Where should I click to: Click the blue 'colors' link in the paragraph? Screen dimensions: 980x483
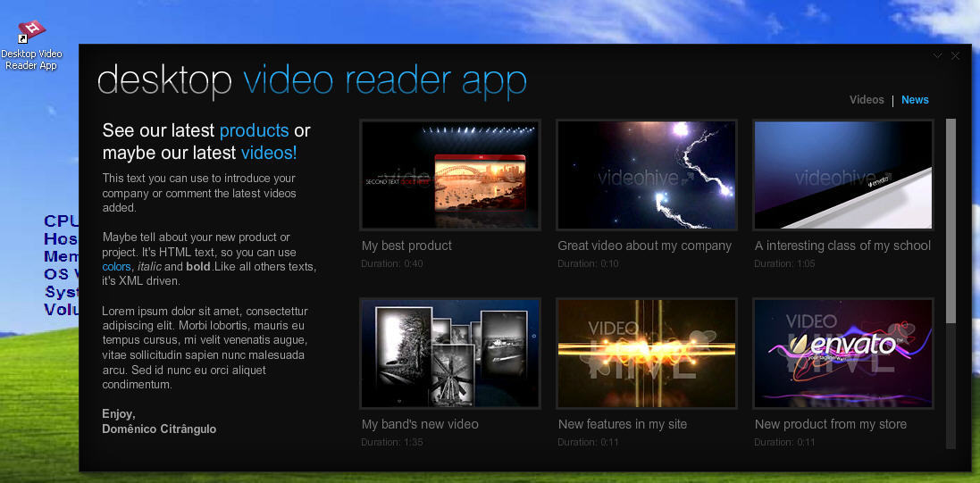pos(116,267)
